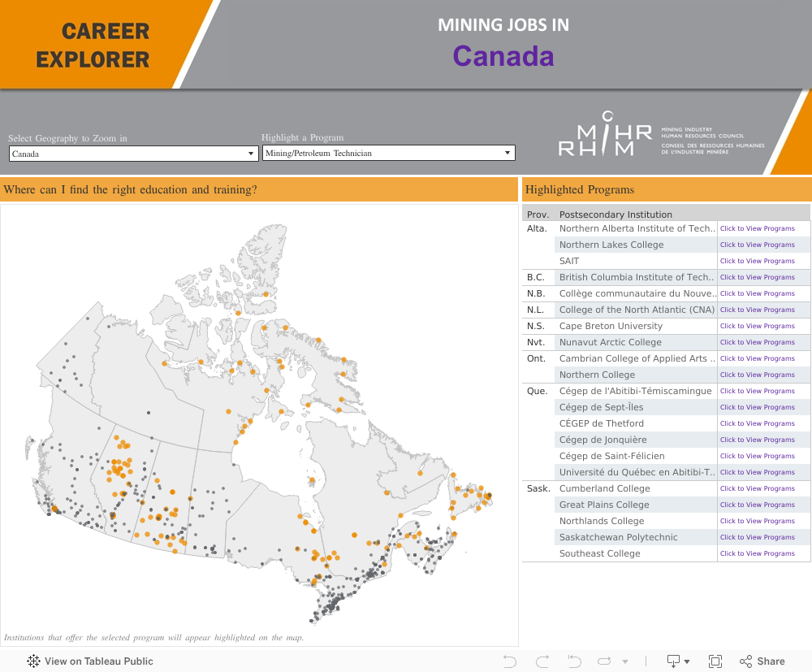Viewport: 812px width, 672px height.
Task: Click View on Tableau Public link
Action: [x=98, y=661]
